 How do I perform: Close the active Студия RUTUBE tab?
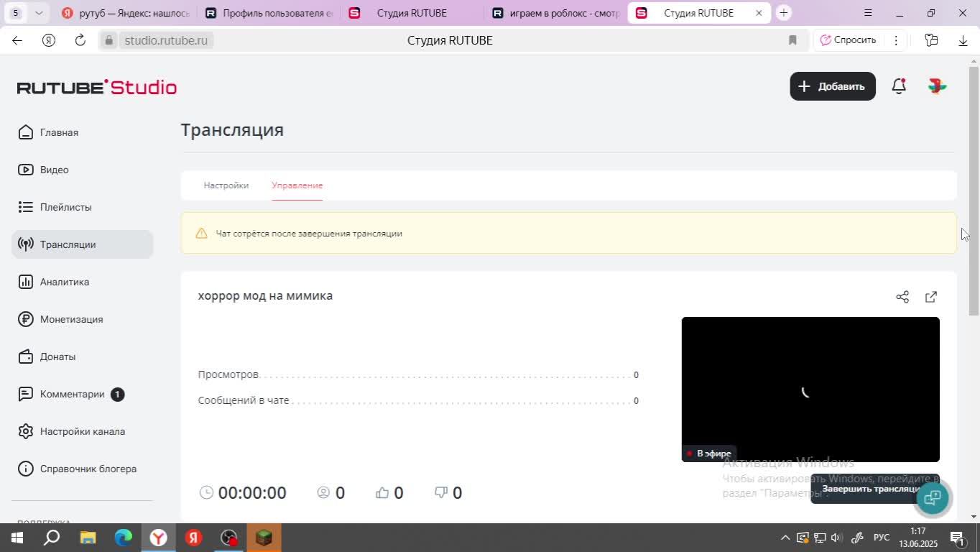tap(759, 13)
